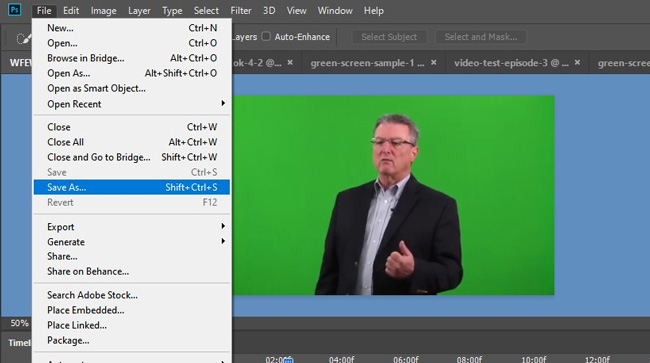The image size is (650, 363).
Task: Click the Select Subject button
Action: 389,37
